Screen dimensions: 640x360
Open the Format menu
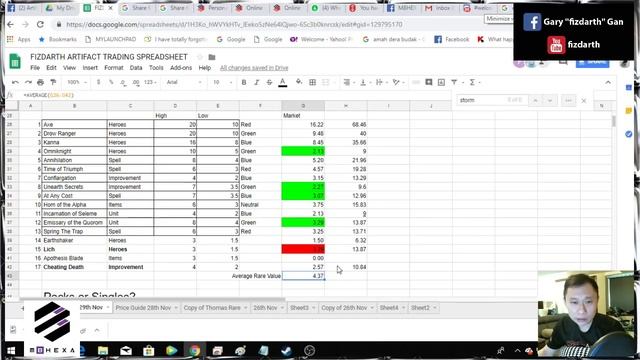pos(113,68)
